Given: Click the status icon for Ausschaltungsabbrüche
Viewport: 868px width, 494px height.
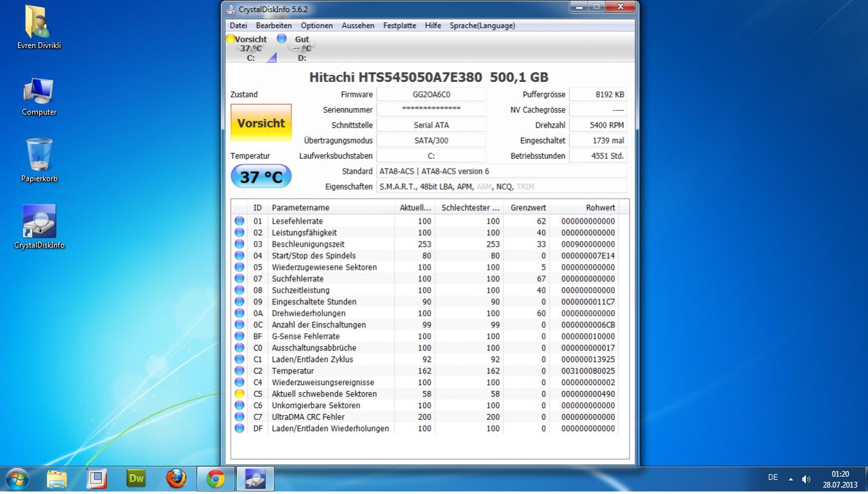Looking at the screenshot, I should tap(240, 348).
